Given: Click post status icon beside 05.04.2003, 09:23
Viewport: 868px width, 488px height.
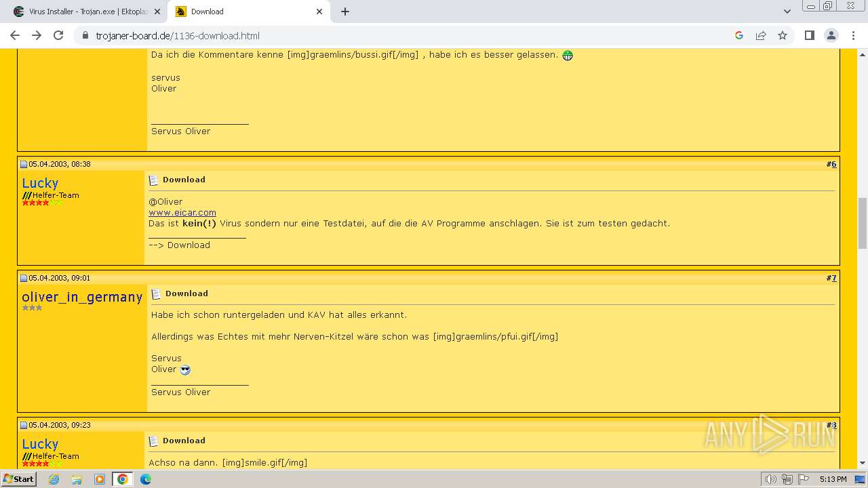Looking at the screenshot, I should click(x=24, y=425).
